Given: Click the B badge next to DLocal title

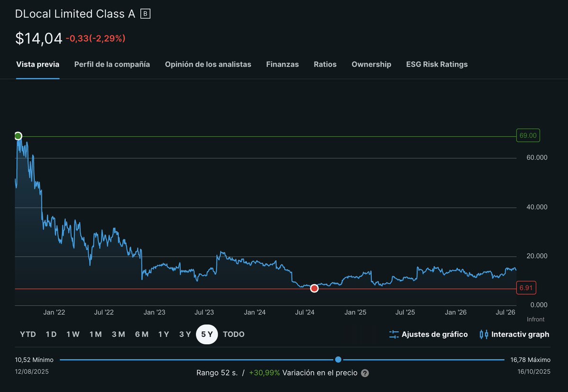Looking at the screenshot, I should [x=145, y=14].
